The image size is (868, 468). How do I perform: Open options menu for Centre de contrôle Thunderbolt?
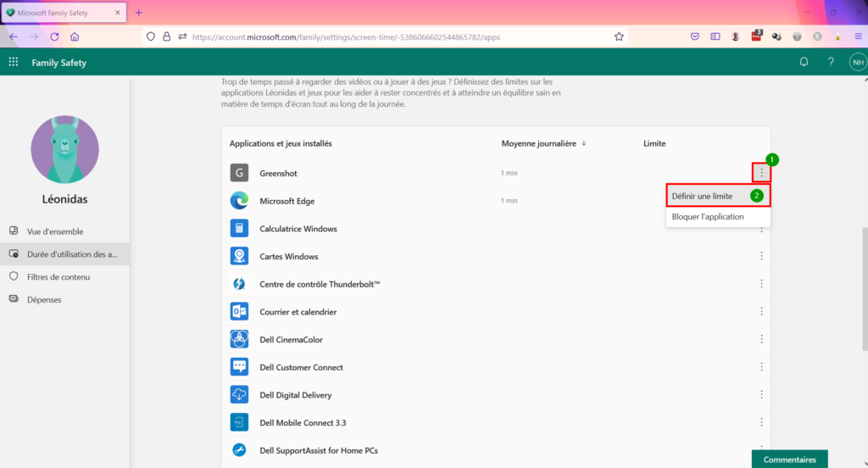761,283
